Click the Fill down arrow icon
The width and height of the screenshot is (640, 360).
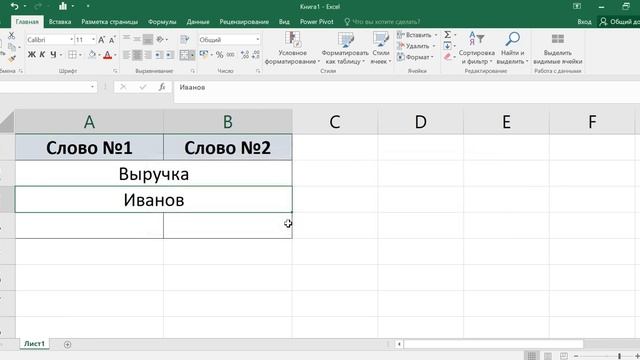click(x=448, y=46)
